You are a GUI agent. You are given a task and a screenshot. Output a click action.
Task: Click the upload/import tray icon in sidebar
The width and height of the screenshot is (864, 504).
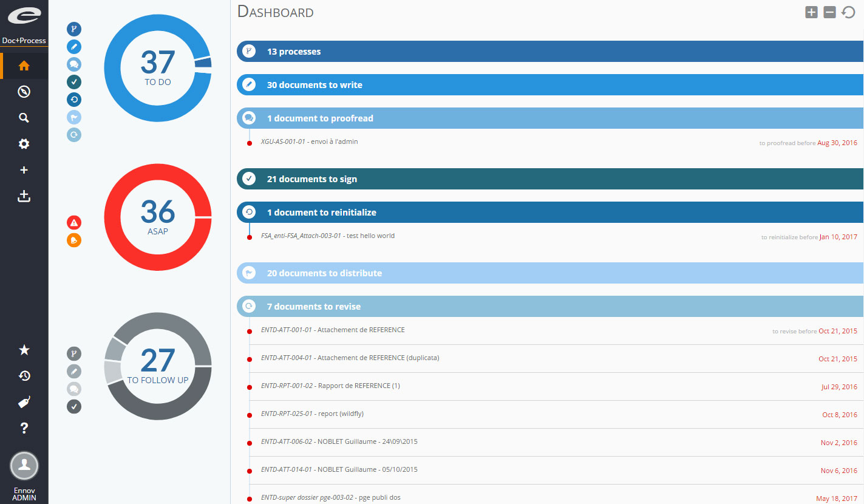tap(24, 196)
